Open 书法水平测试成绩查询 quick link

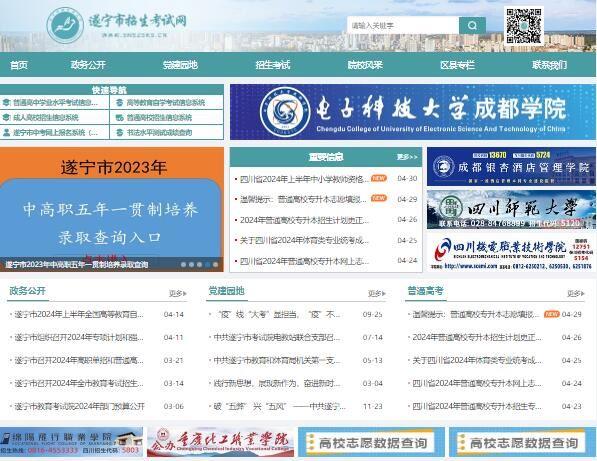pos(159,132)
